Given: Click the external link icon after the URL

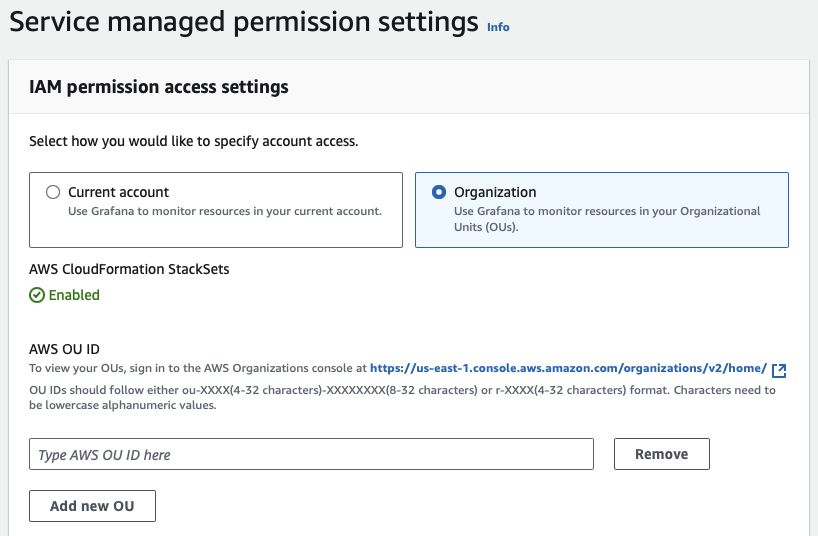Looking at the screenshot, I should click(x=779, y=370).
